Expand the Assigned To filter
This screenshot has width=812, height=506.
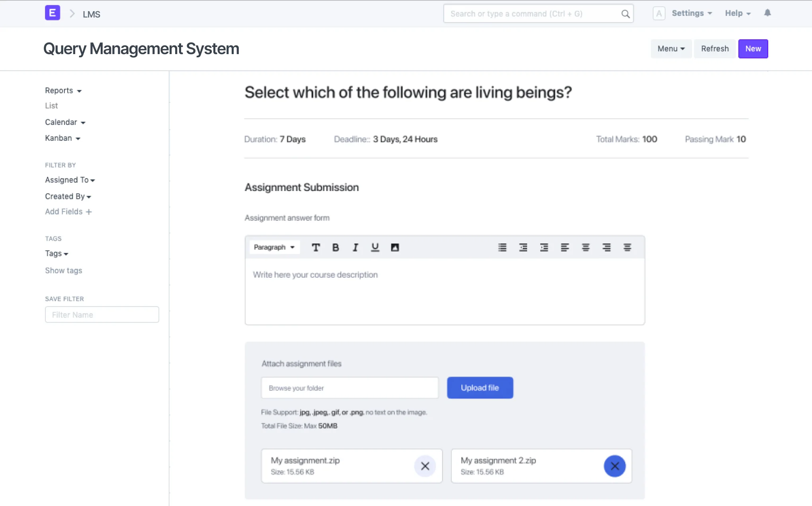click(x=70, y=180)
